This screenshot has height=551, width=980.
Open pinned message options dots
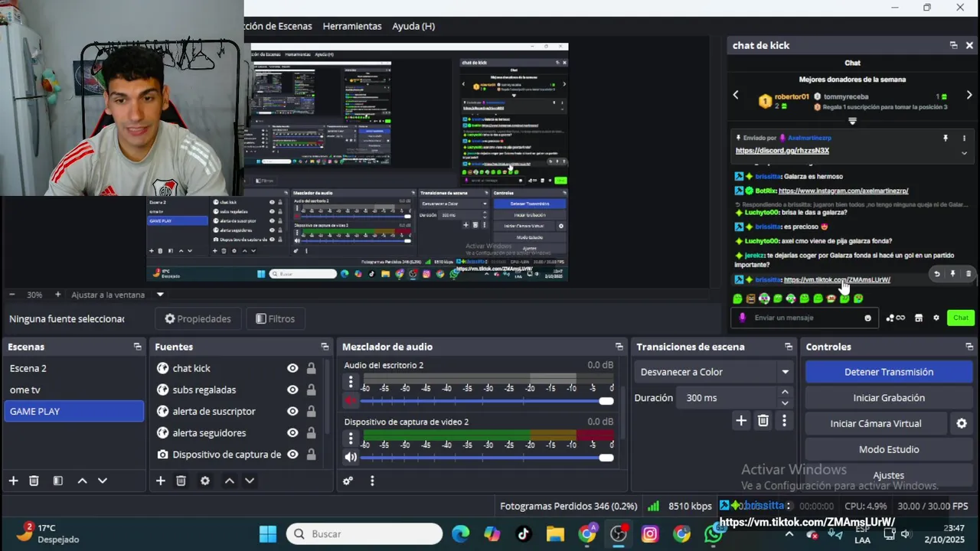(964, 138)
